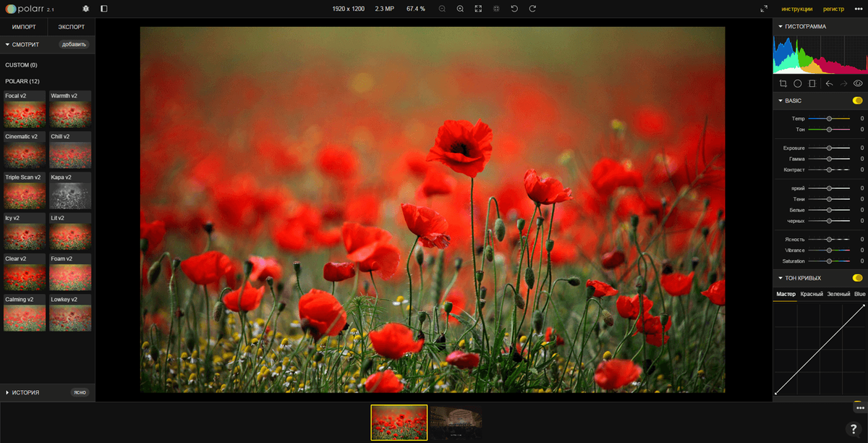Click the Exposure slider handle
Viewport: 868px width, 443px height.
pos(829,148)
